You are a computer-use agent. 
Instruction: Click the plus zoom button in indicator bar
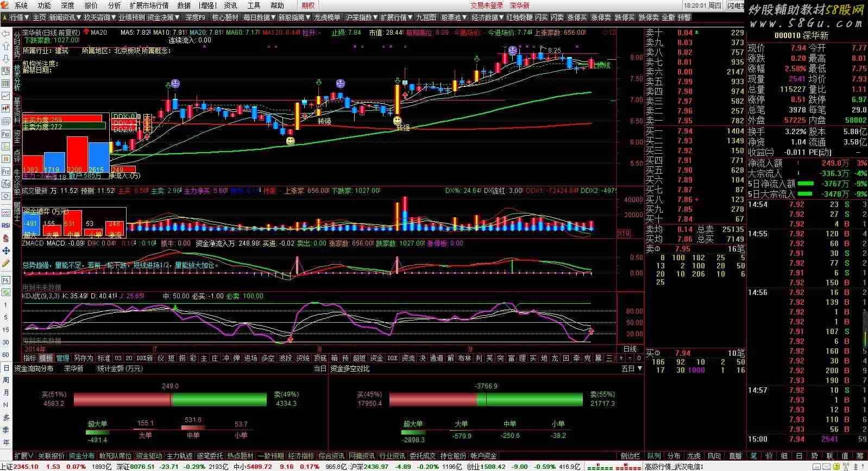tap(621, 358)
